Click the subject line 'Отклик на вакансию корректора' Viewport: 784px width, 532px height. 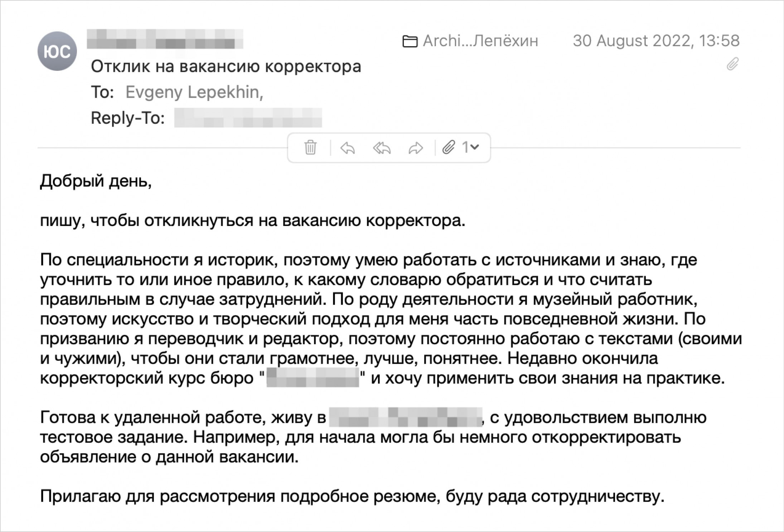226,67
